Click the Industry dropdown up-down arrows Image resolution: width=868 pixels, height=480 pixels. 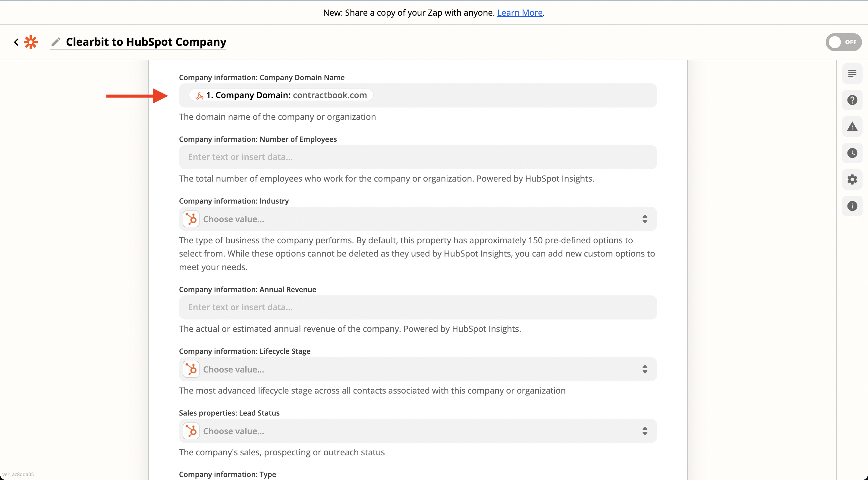tap(644, 219)
